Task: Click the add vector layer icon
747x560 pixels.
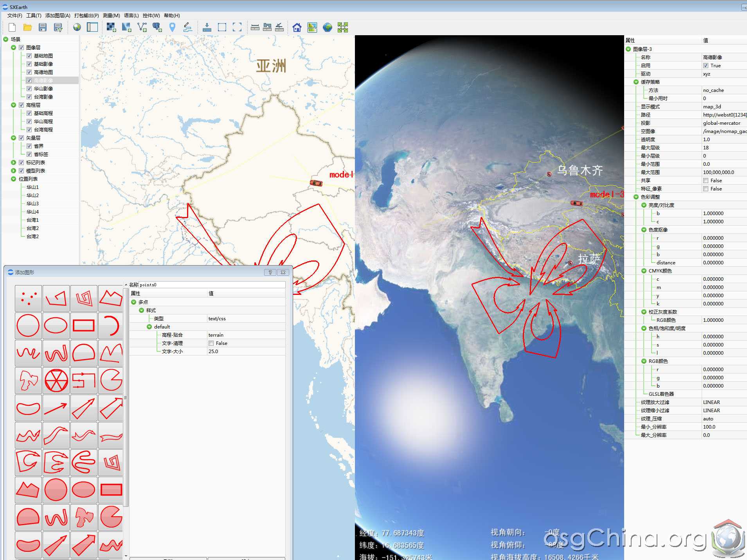Action: 142,27
